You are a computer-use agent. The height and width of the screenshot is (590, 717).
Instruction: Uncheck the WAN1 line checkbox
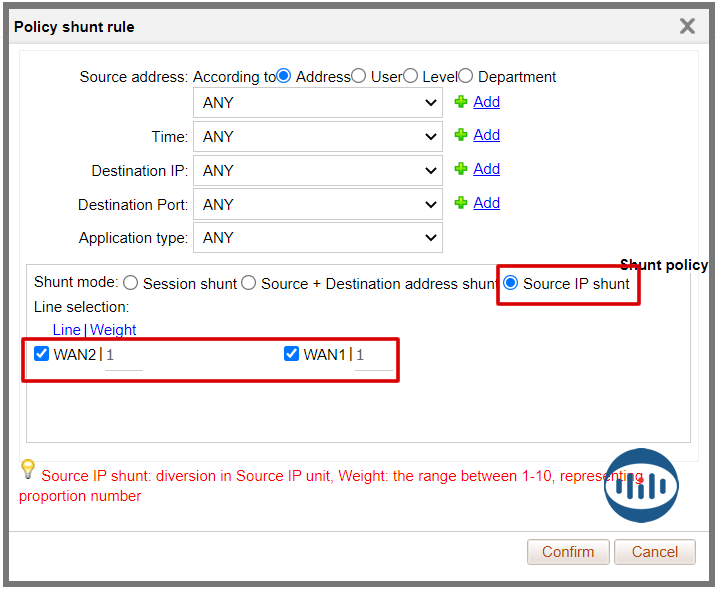pos(292,353)
